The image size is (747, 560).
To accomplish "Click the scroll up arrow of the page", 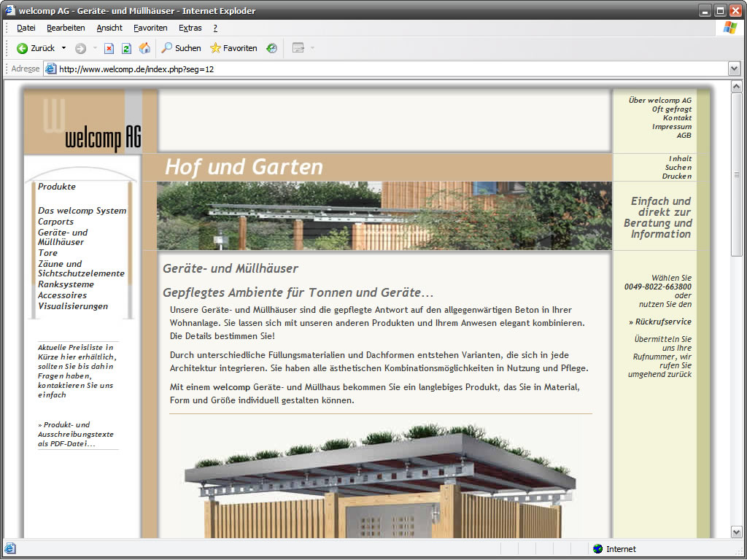I will pos(737,87).
